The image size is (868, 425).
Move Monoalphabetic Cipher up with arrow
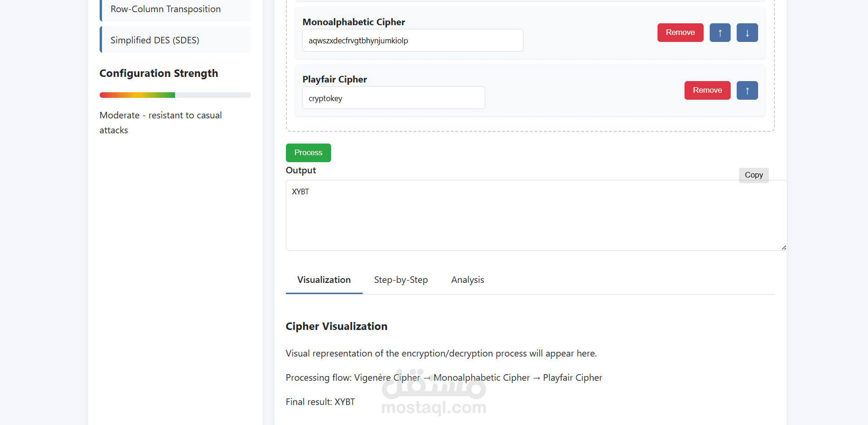coord(720,33)
